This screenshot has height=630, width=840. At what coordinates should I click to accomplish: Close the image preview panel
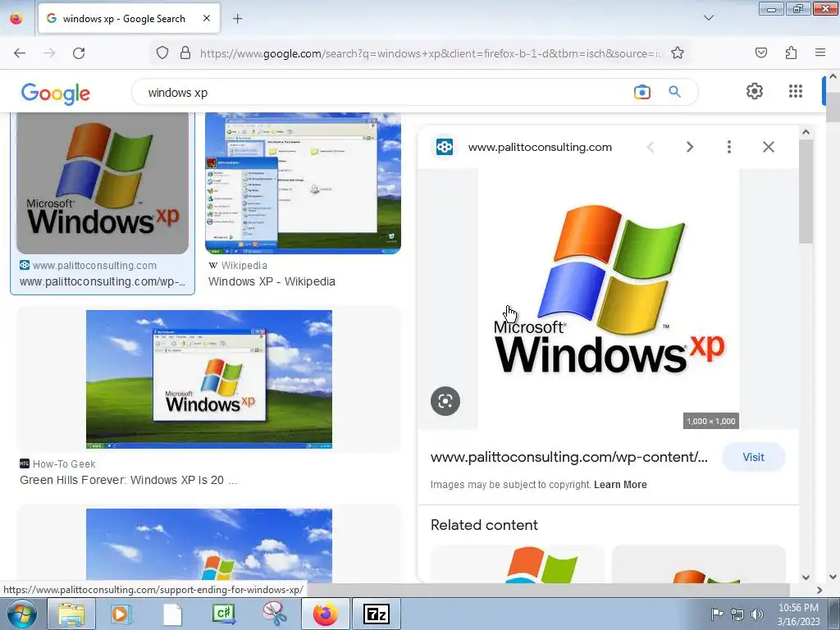coord(768,147)
